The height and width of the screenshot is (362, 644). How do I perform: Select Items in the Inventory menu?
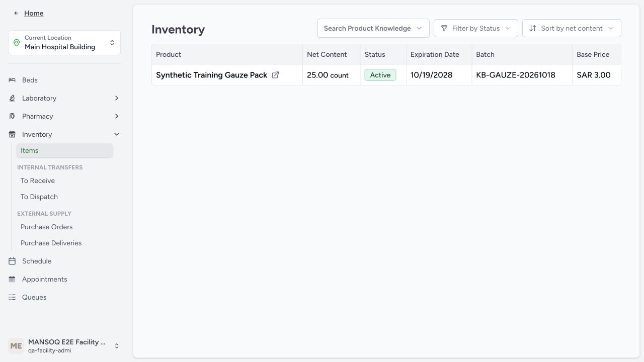(x=64, y=150)
